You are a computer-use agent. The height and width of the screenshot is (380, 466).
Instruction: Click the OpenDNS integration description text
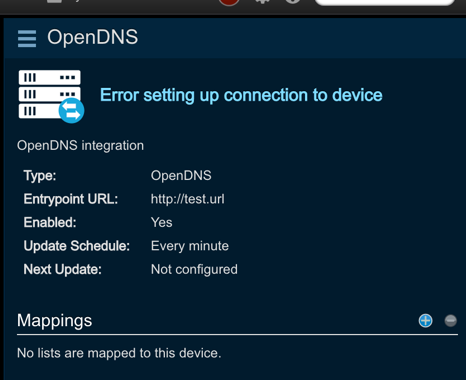[x=80, y=146]
